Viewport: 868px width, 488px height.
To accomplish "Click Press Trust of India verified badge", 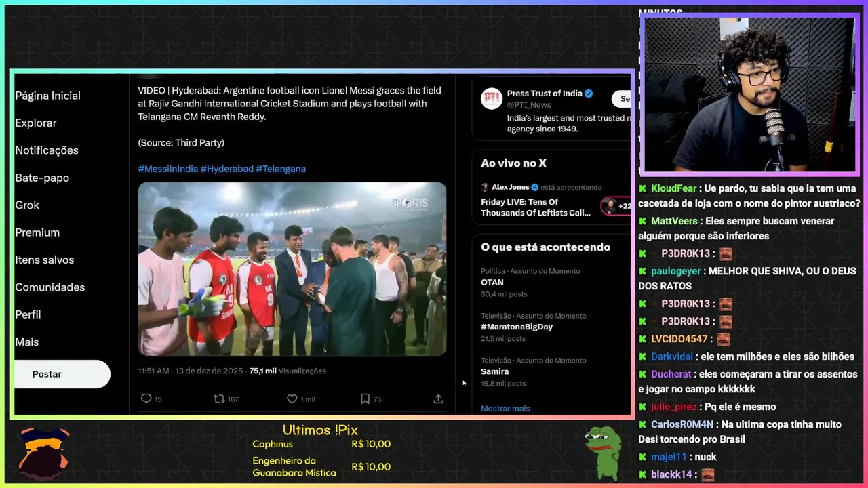I will pyautogui.click(x=589, y=94).
